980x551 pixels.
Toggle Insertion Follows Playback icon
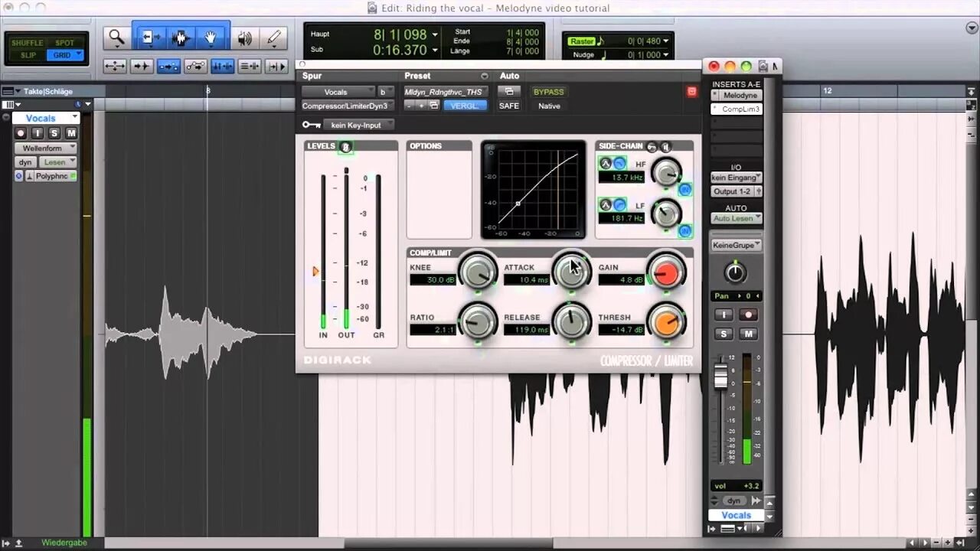[276, 67]
